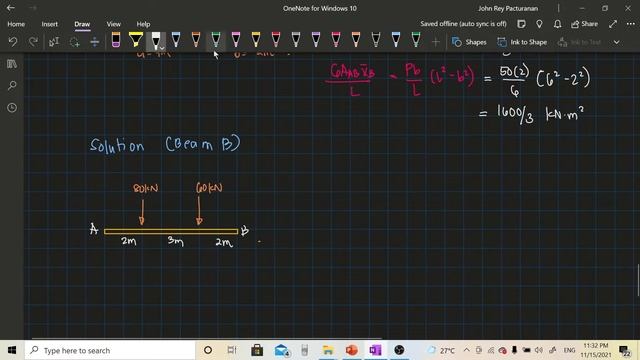The image size is (640, 360).
Task: Open the Feed sticky note icon
Action: tap(521, 24)
